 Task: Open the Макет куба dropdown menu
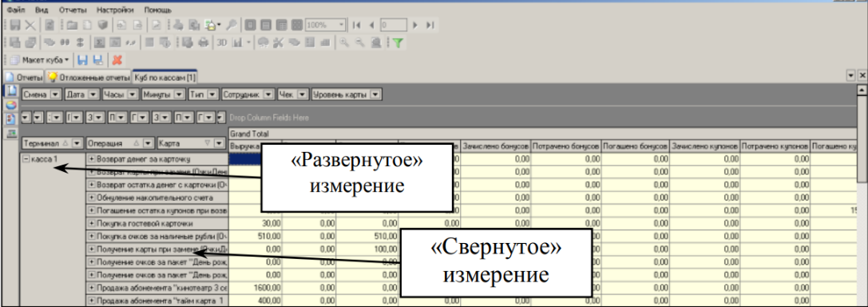39,60
